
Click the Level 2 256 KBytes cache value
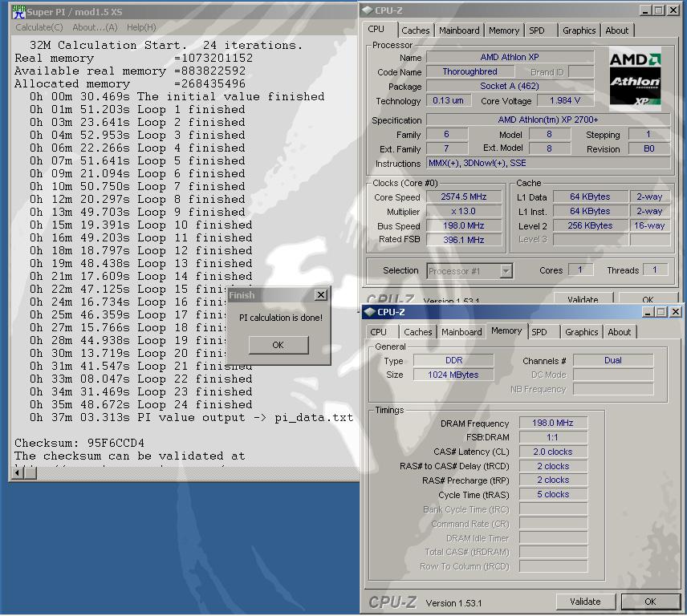pyautogui.click(x=590, y=226)
